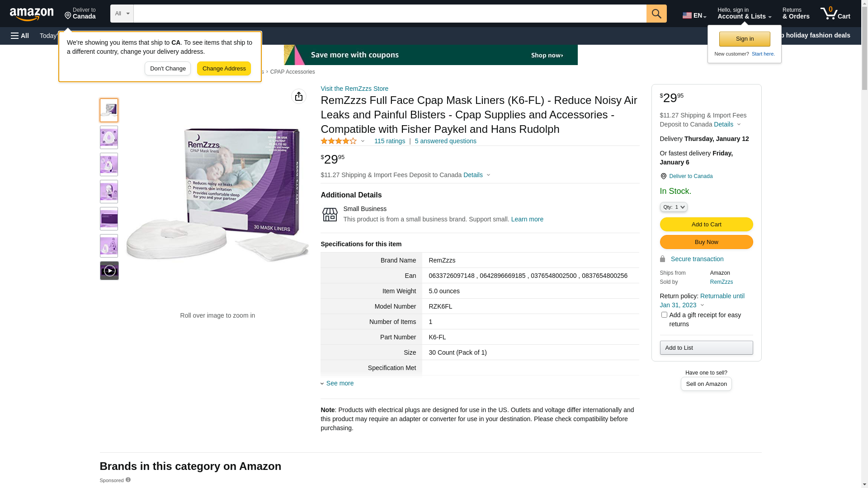
Task: Open the Qty quantity dropdown
Action: pyautogui.click(x=674, y=207)
